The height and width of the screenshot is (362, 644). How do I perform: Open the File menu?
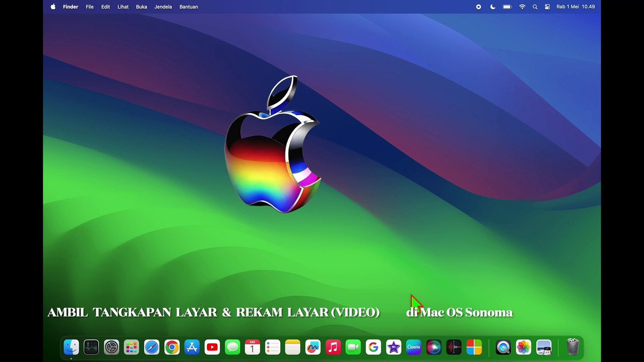coord(90,7)
